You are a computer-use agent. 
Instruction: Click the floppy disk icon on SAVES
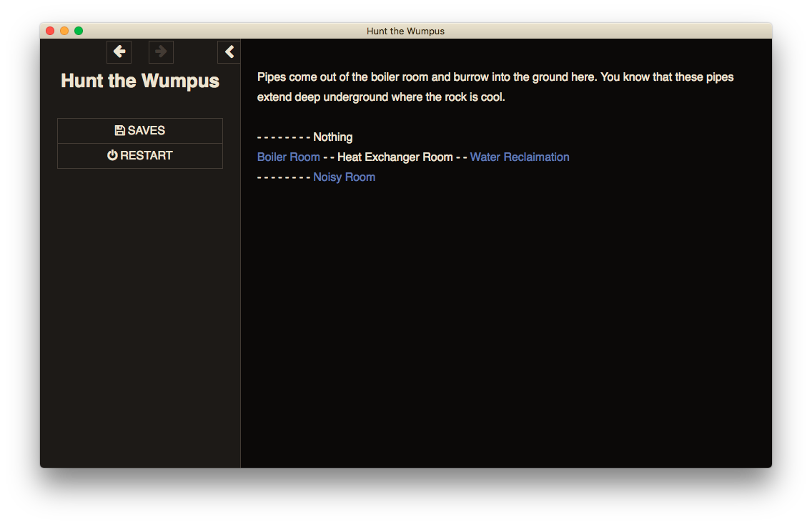[119, 131]
